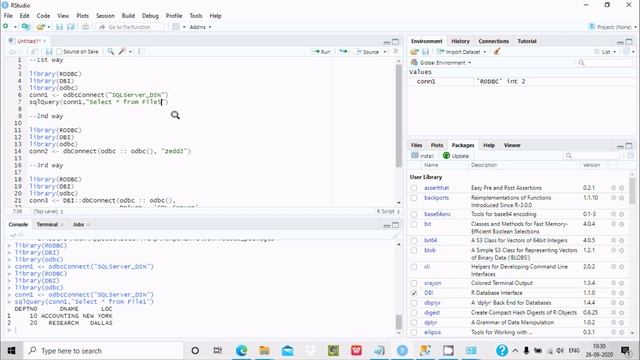Screen dimensions: 640x360
Task: Maximize the source editor pane
Action: click(x=396, y=42)
